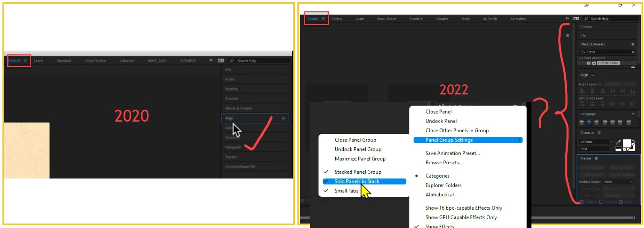Toggle Scale checkbox in Tracker

(x=621, y=202)
